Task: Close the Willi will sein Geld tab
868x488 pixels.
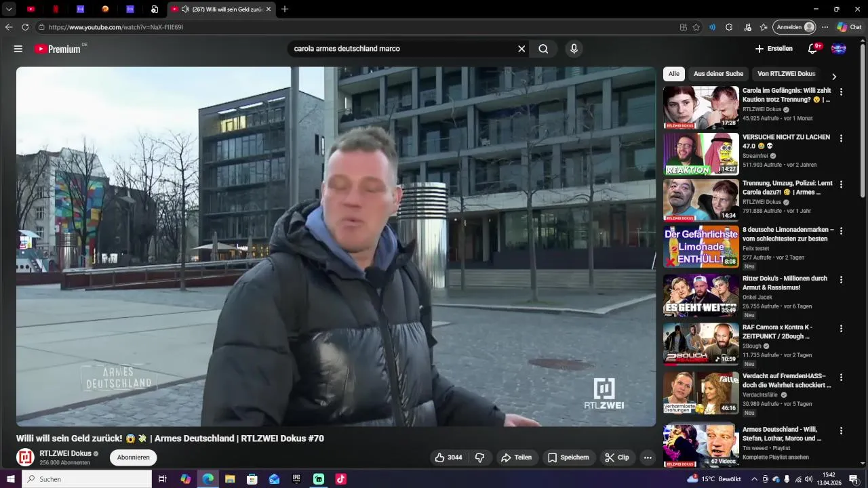Action: click(x=269, y=9)
